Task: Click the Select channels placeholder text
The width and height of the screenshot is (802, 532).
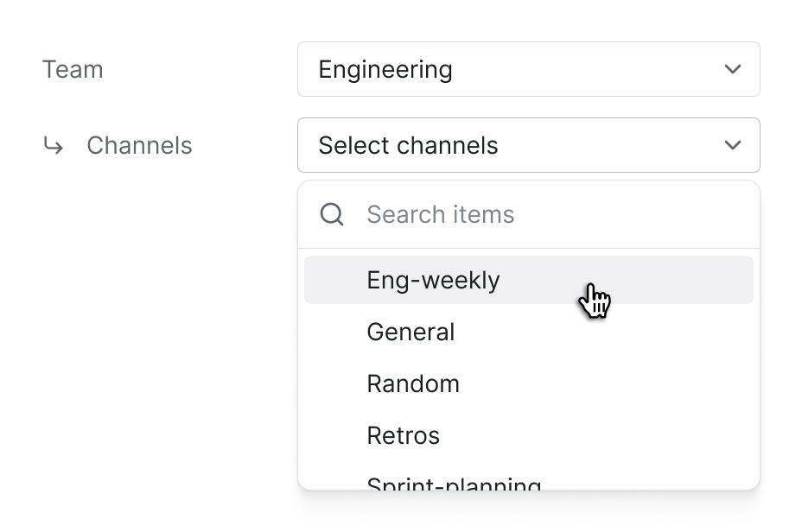Action: tap(408, 145)
